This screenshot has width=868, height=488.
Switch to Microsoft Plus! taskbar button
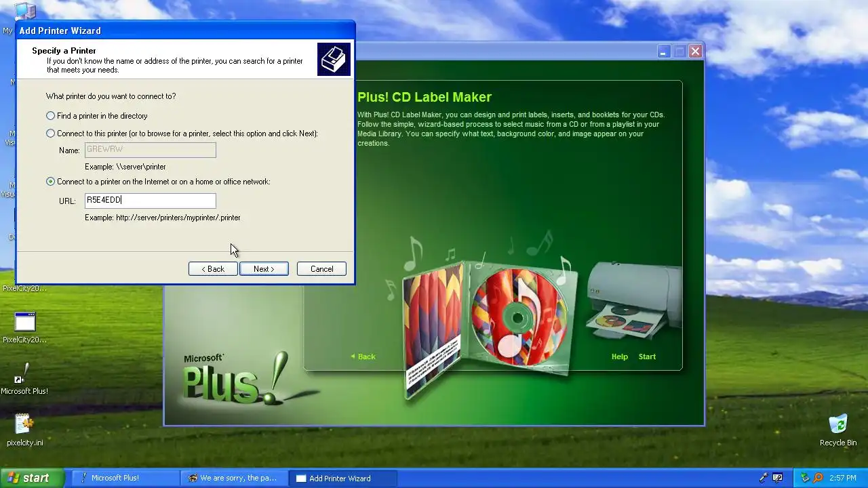125,478
